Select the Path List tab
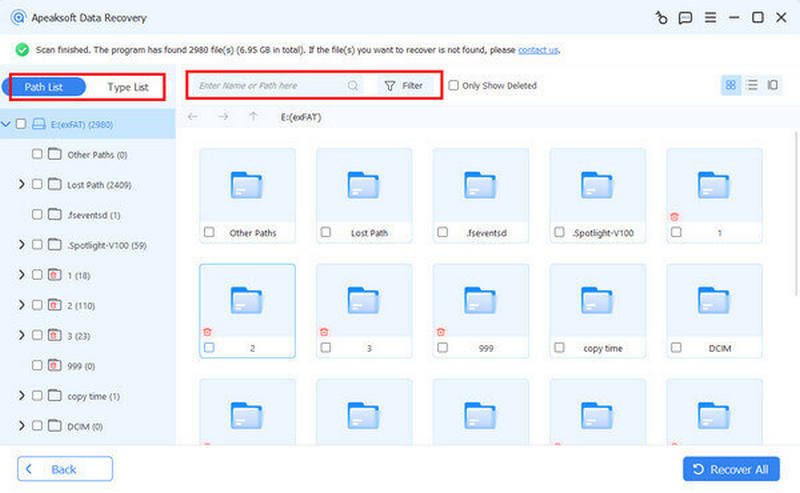800x493 pixels. (x=43, y=87)
